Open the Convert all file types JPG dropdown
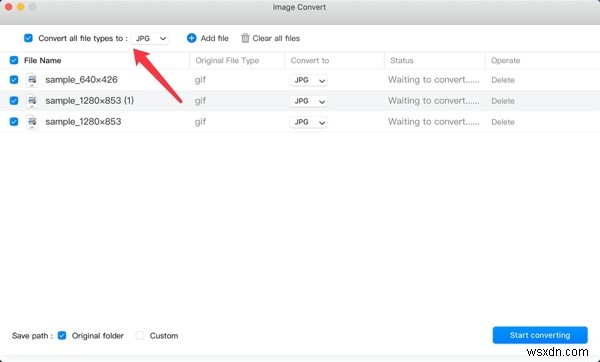This screenshot has height=362, width=600. 150,38
